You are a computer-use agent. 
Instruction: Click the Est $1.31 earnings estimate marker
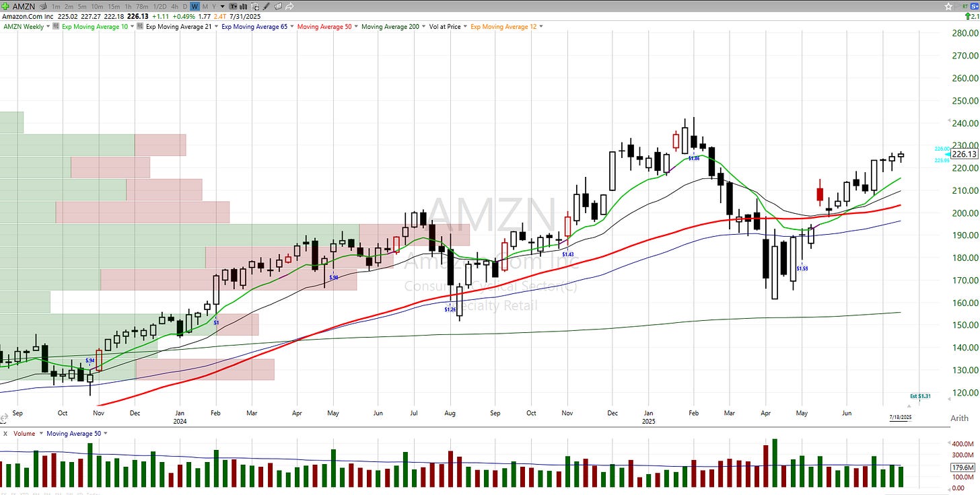pos(920,396)
